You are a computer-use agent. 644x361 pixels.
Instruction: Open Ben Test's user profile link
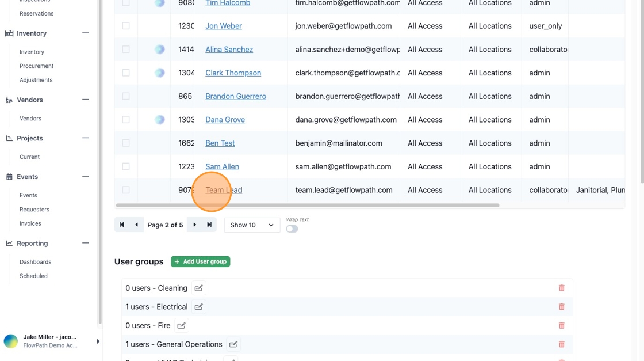pyautogui.click(x=220, y=143)
